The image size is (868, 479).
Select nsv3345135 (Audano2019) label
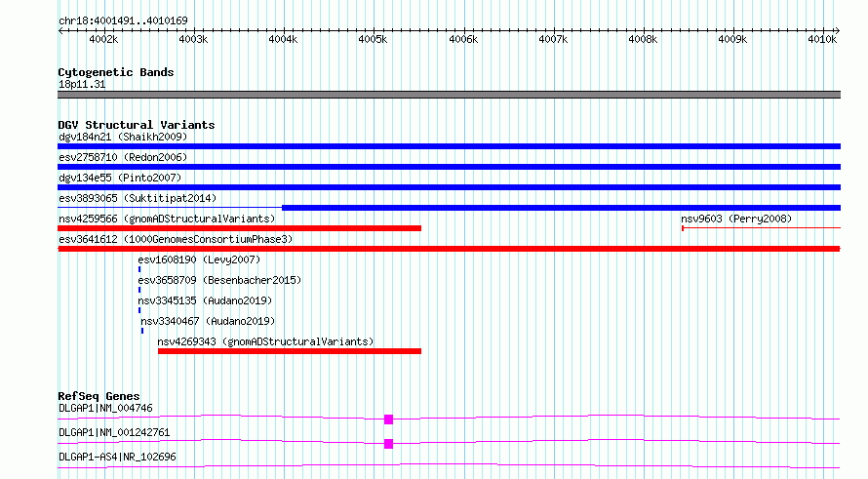pyautogui.click(x=205, y=300)
